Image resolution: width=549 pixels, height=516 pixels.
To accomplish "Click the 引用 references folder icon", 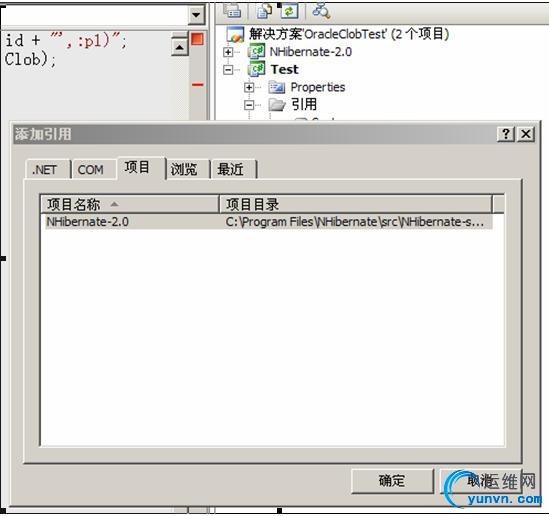I will [277, 104].
